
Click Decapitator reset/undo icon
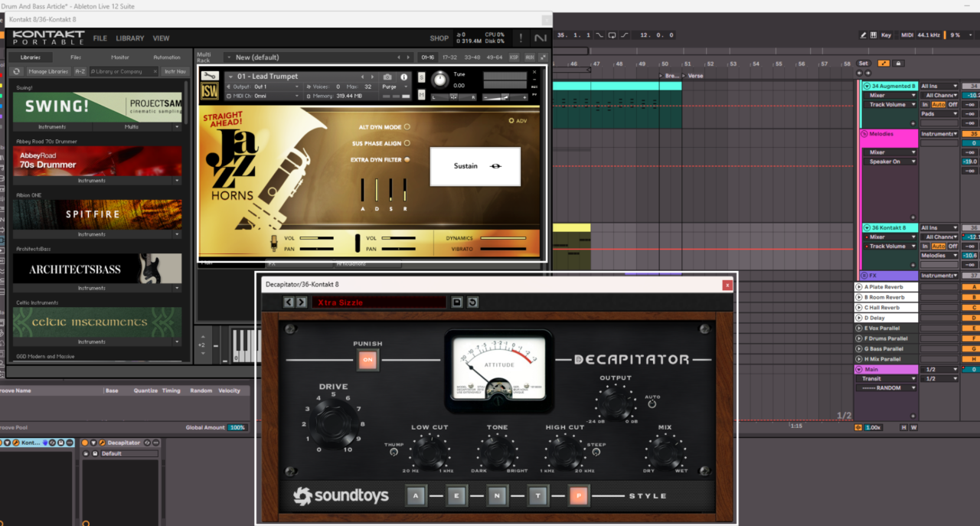(472, 302)
